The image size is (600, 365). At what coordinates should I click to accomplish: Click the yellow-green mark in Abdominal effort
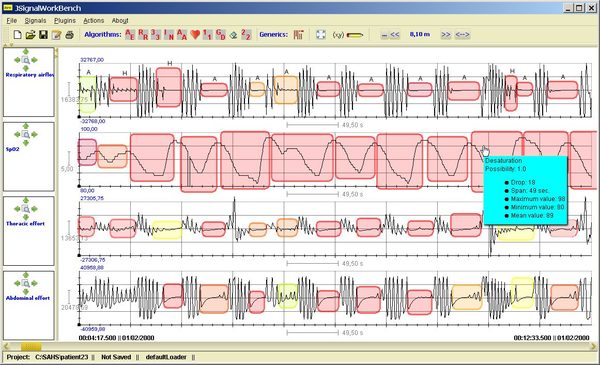tap(287, 296)
